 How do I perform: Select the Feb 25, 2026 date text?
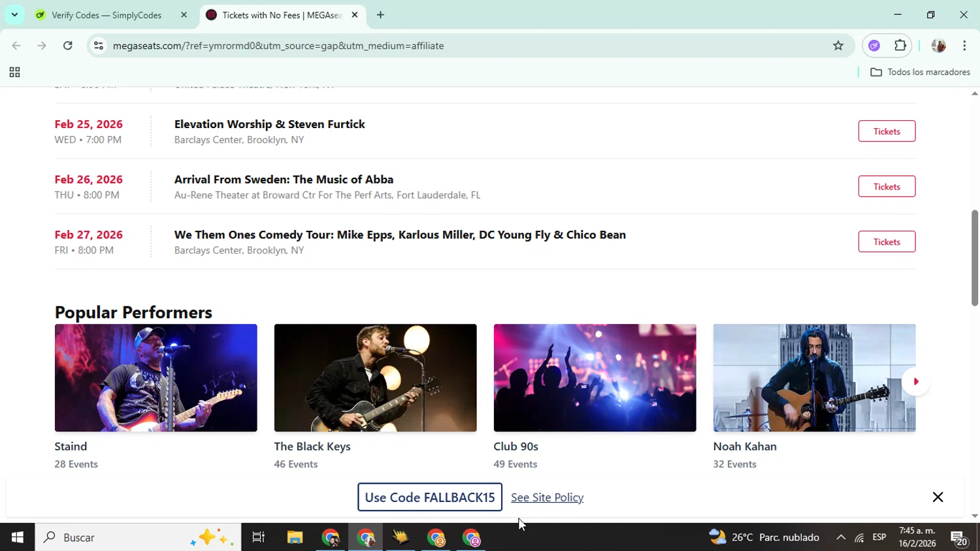(x=89, y=124)
